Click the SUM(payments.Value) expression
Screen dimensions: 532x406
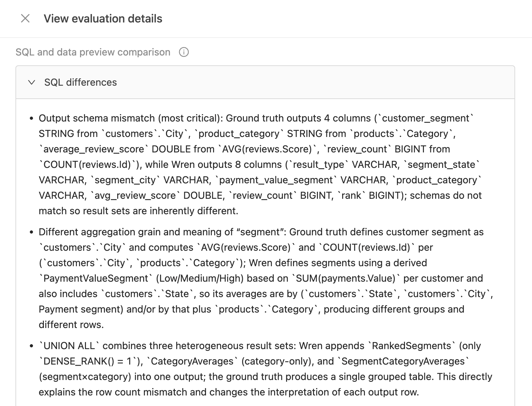(346, 278)
